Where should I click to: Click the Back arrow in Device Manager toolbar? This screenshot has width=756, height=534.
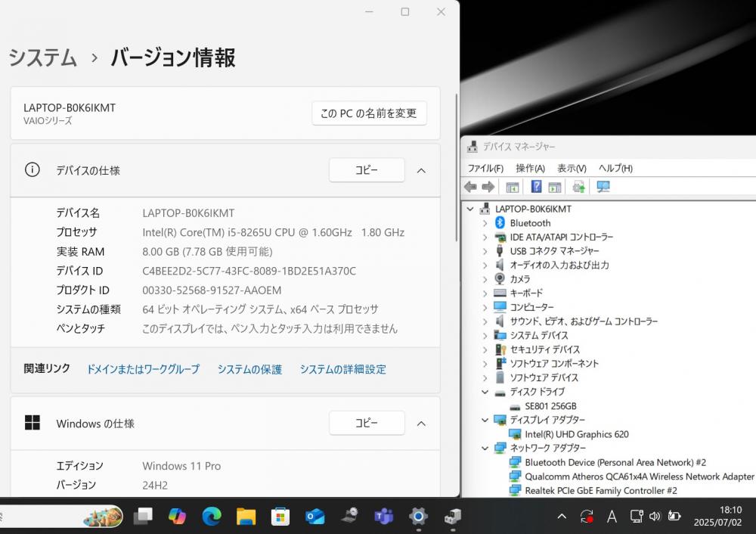click(x=470, y=187)
